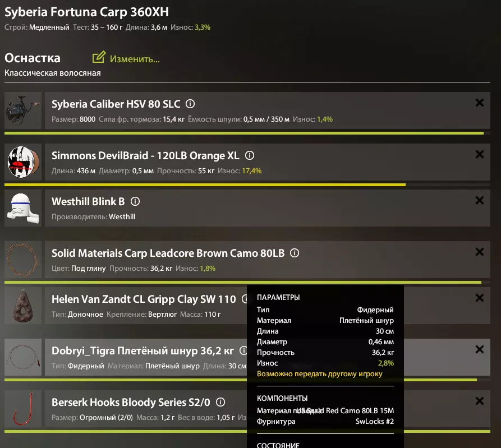
Task: Click the Simmons DevilBraid - 120LB Orange XL title
Action: (145, 156)
